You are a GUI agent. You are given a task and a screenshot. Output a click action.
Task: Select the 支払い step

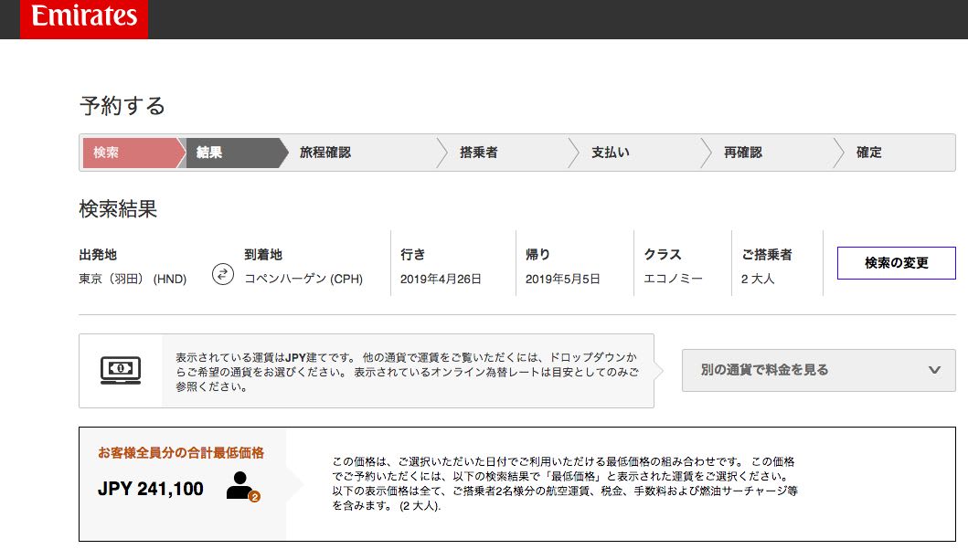(x=611, y=153)
